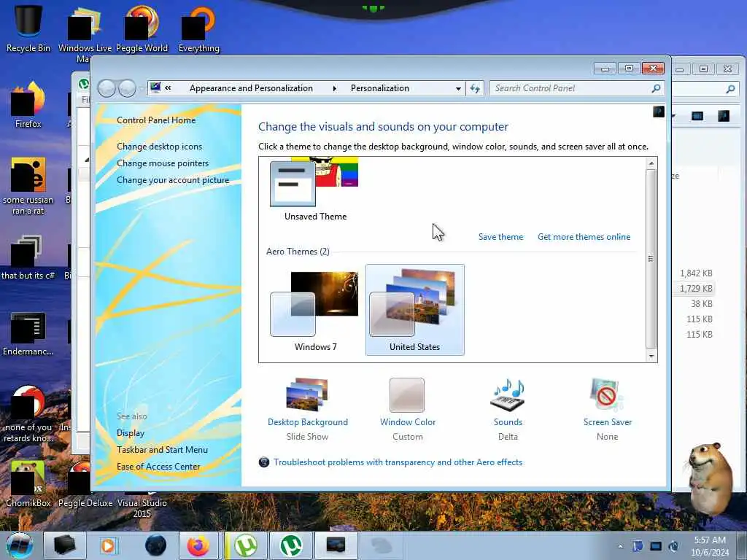Open the Everything desktop shortcut

(x=198, y=28)
